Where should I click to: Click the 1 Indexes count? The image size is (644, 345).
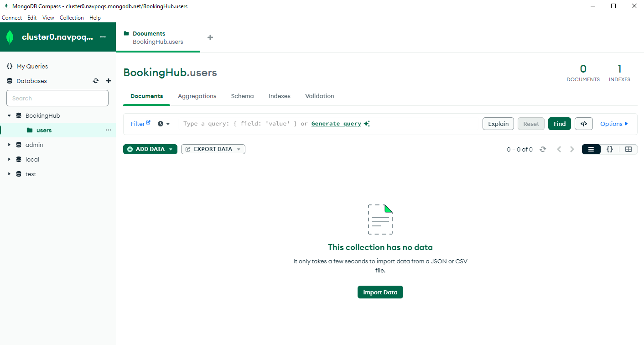(x=619, y=73)
